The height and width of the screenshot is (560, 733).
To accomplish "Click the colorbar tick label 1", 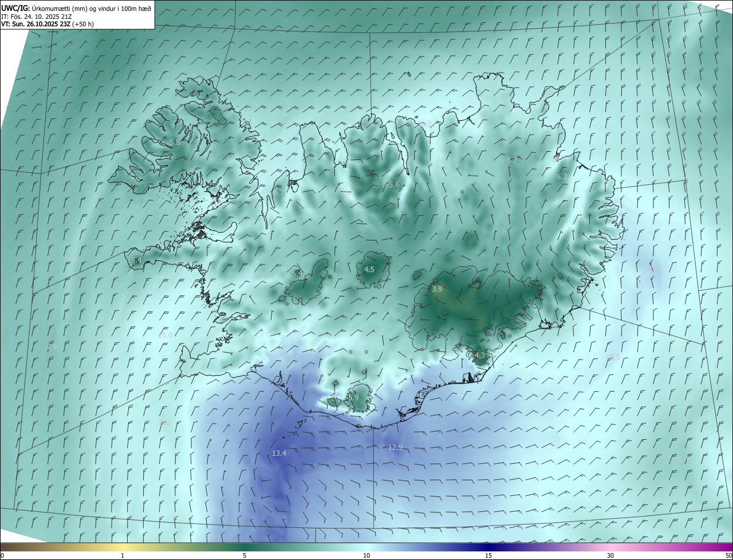I will coord(123,555).
